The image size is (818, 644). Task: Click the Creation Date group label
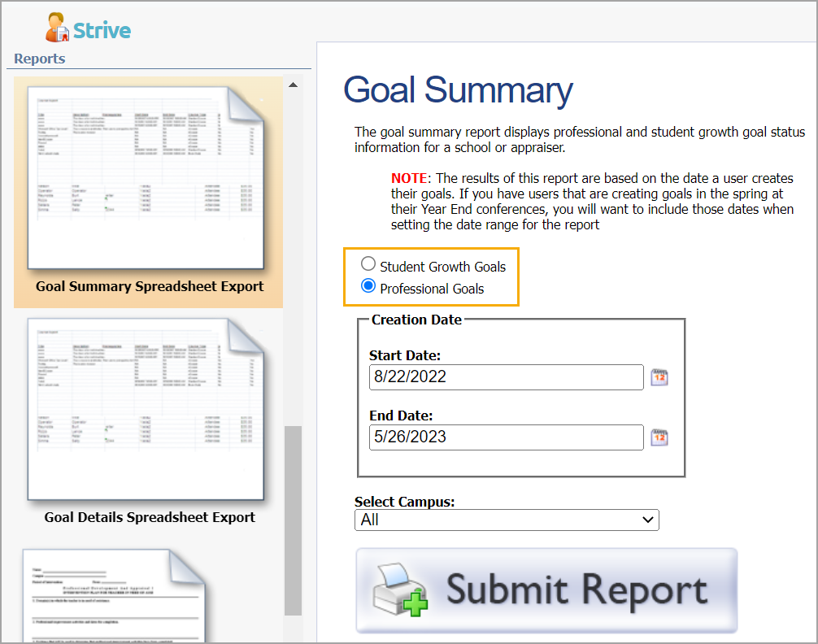[416, 320]
